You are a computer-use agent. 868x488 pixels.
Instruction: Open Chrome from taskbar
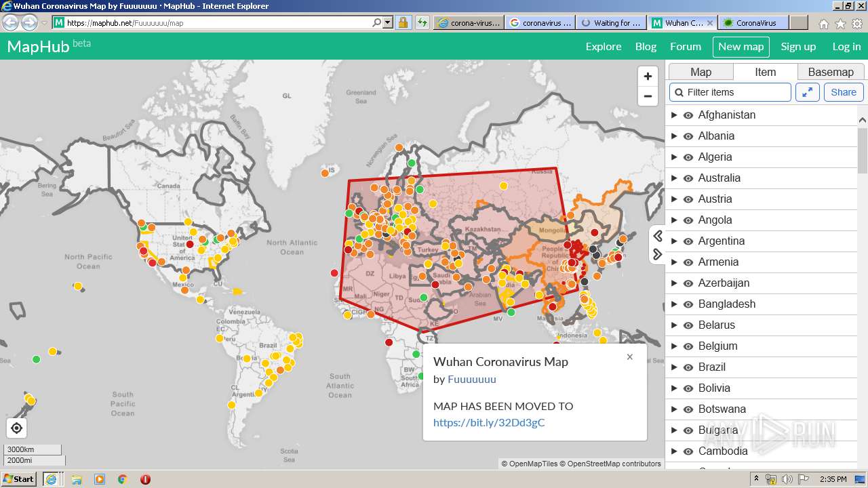123,479
